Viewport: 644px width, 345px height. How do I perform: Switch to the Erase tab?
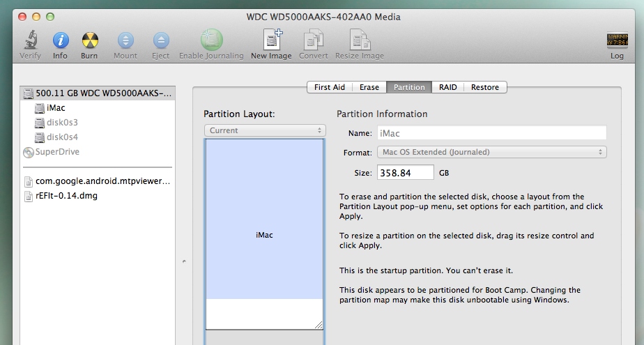(x=369, y=87)
